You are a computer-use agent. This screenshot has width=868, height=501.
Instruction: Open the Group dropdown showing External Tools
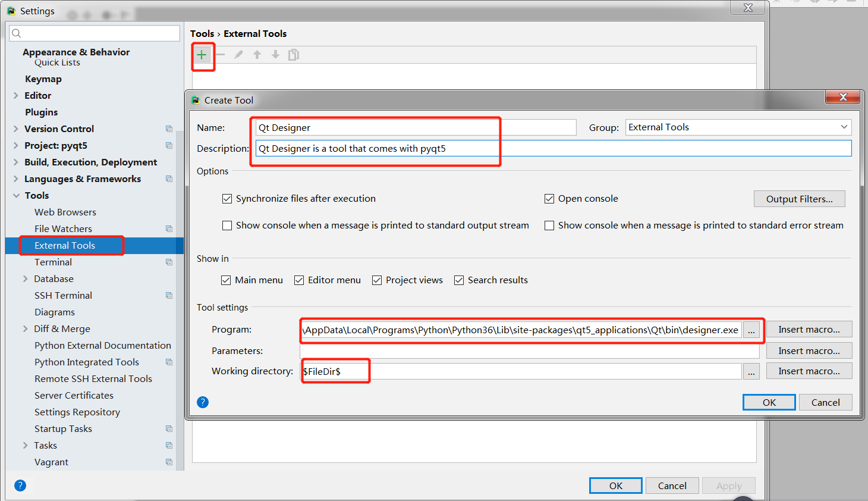point(844,127)
